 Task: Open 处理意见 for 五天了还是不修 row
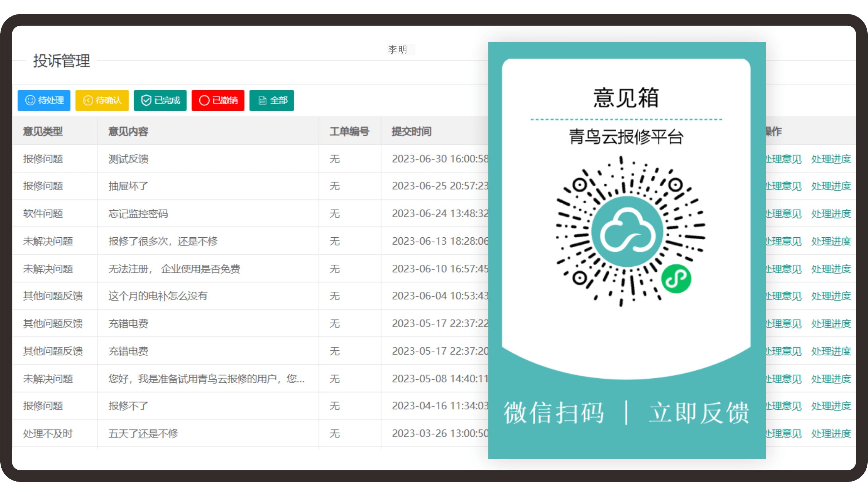783,433
